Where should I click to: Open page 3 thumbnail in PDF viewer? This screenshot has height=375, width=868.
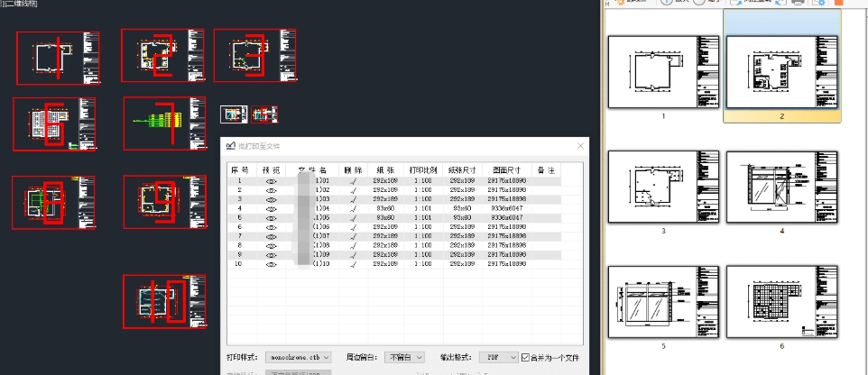663,187
